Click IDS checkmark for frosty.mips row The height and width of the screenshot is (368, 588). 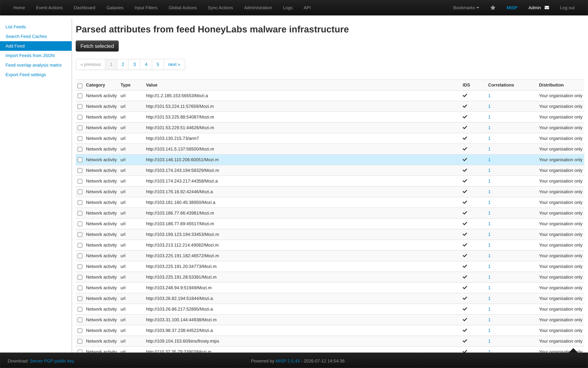click(x=465, y=341)
